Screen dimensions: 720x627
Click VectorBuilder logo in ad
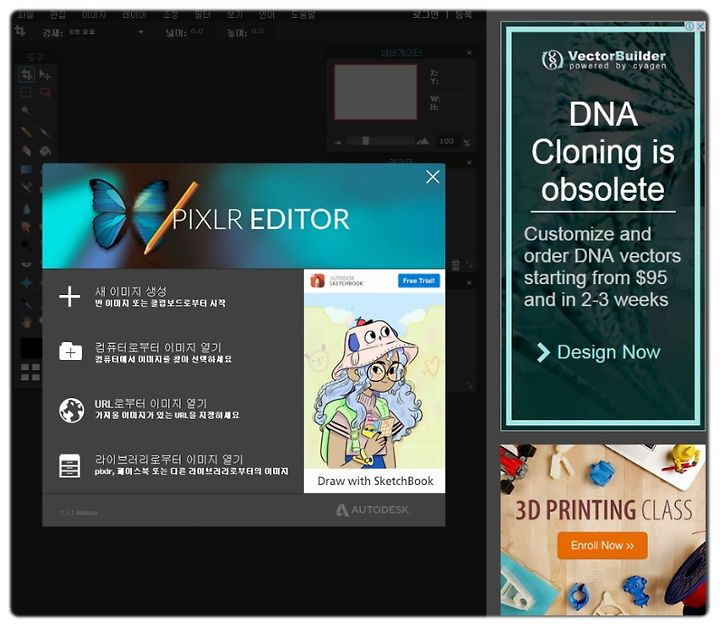(x=604, y=60)
